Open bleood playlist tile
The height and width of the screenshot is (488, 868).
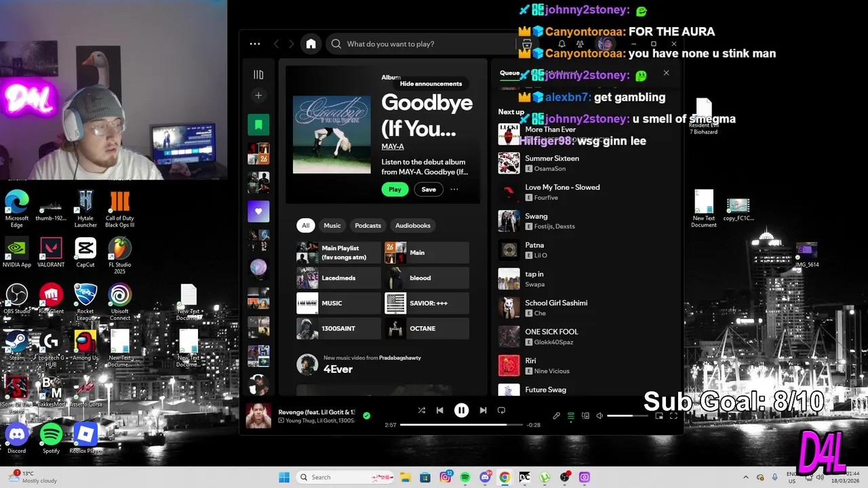[427, 278]
